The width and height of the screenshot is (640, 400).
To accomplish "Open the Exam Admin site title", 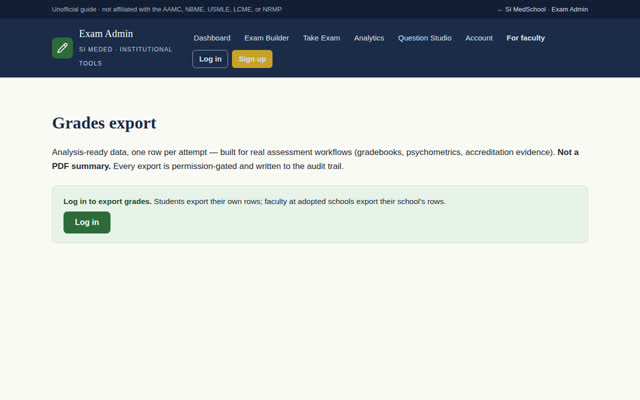I will [x=106, y=34].
